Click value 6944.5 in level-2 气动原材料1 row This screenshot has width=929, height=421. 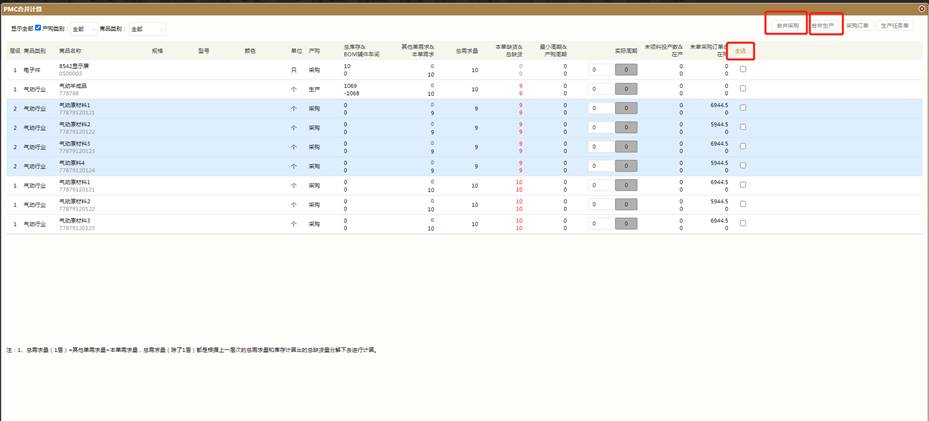pos(719,105)
